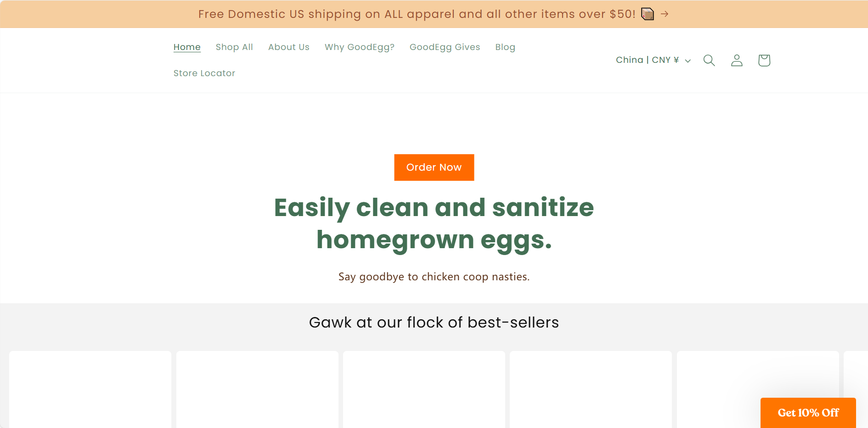
Task: Click the free shipping announcement text
Action: pos(417,14)
